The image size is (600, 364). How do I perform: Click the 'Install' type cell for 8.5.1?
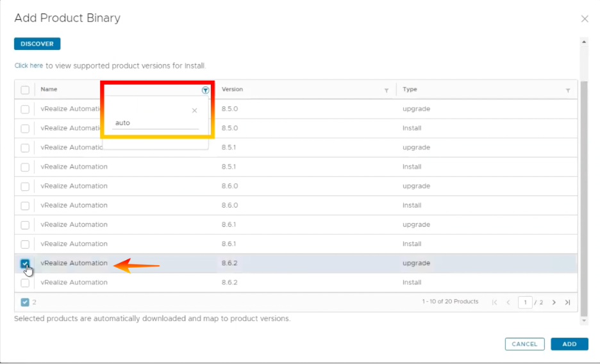(412, 167)
